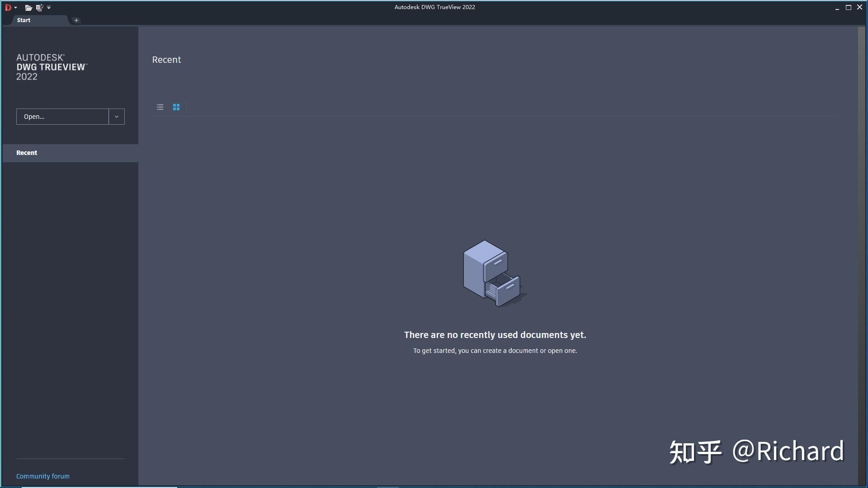Click the Recent heading text
The height and width of the screenshot is (488, 868).
(166, 60)
